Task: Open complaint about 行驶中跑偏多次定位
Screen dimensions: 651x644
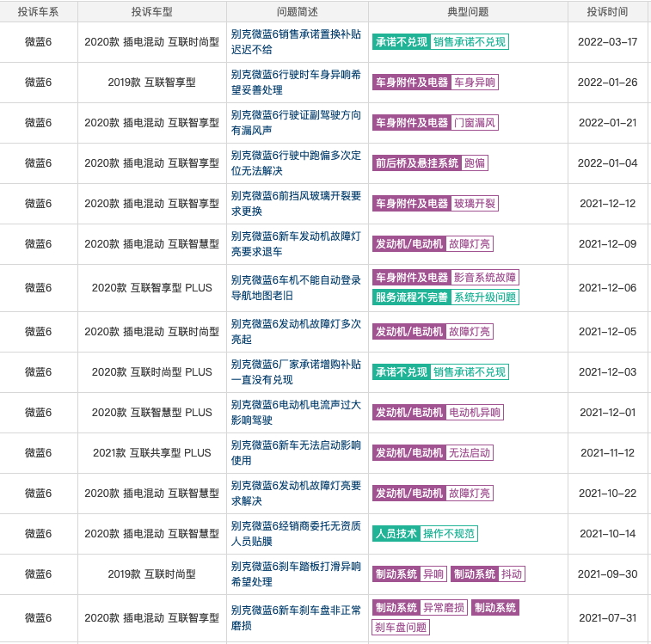Action: [x=296, y=163]
